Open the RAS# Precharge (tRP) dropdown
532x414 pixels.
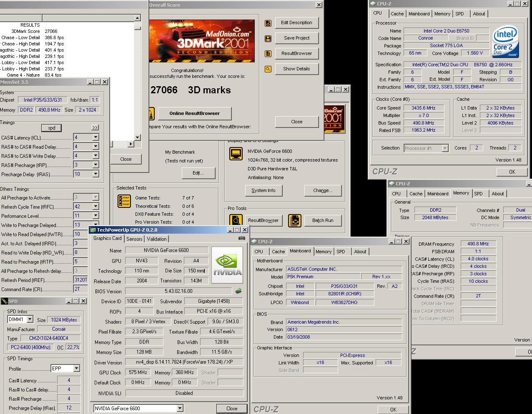[95, 165]
